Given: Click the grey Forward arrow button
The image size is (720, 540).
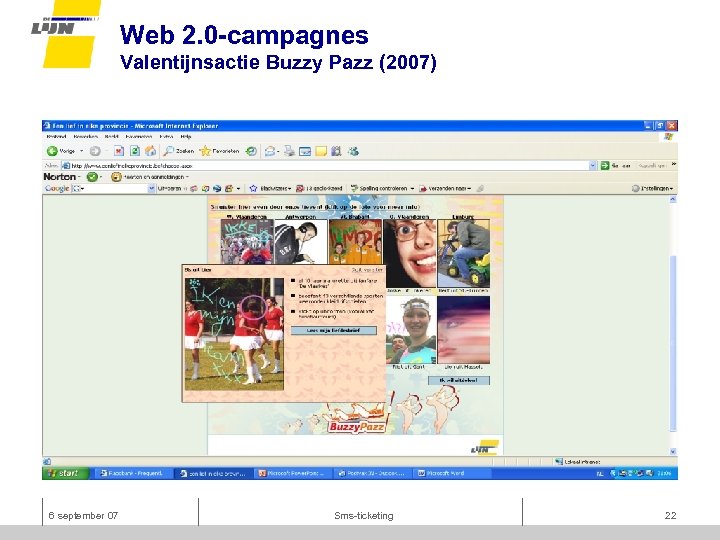Looking at the screenshot, I should coord(95,151).
